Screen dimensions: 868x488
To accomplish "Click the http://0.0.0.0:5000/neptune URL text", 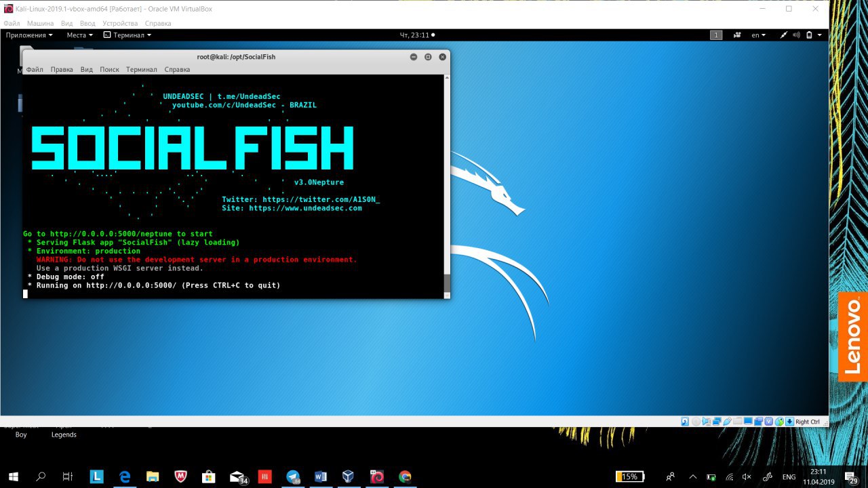I will [111, 234].
